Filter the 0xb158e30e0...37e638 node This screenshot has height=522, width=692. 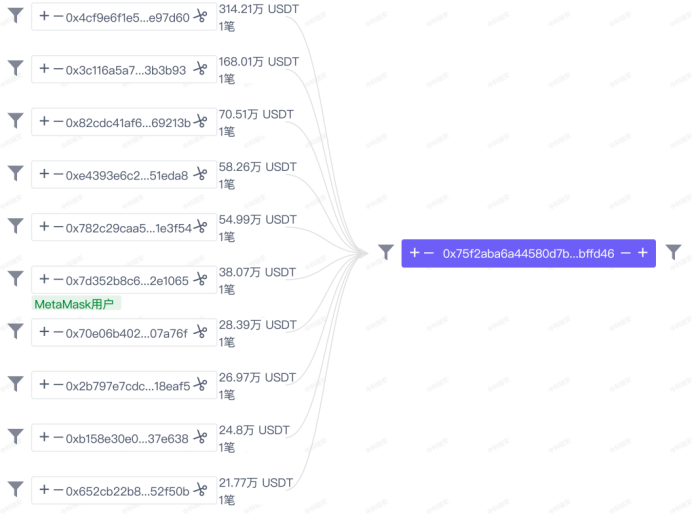[x=15, y=436]
